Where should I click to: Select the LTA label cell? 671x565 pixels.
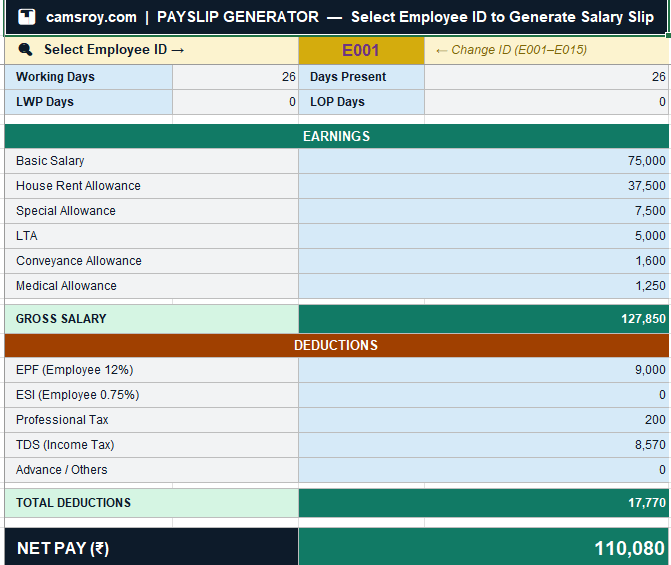[151, 236]
